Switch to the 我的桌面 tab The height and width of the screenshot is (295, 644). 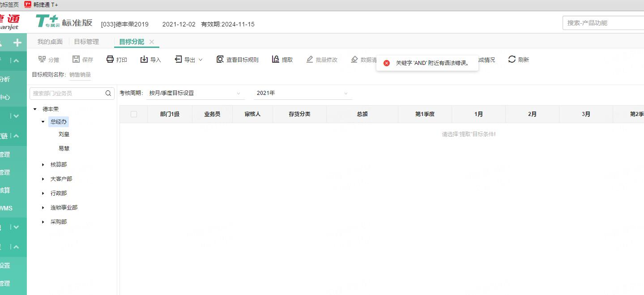pos(50,42)
